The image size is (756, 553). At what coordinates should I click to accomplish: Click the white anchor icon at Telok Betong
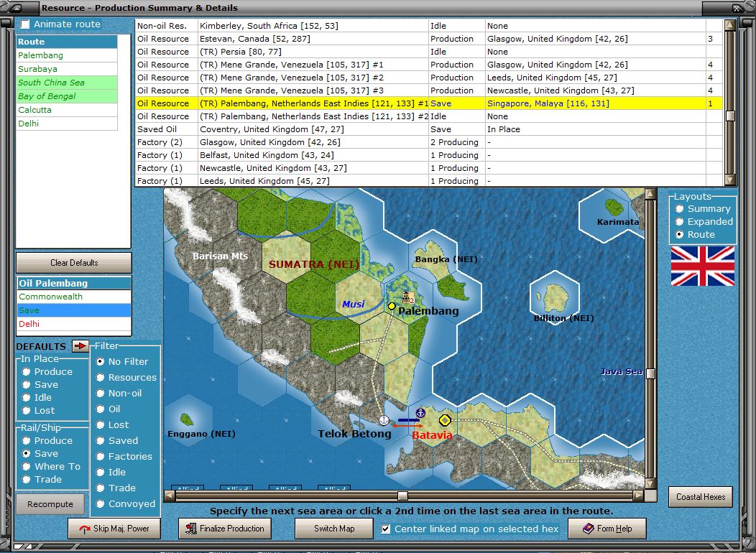384,420
